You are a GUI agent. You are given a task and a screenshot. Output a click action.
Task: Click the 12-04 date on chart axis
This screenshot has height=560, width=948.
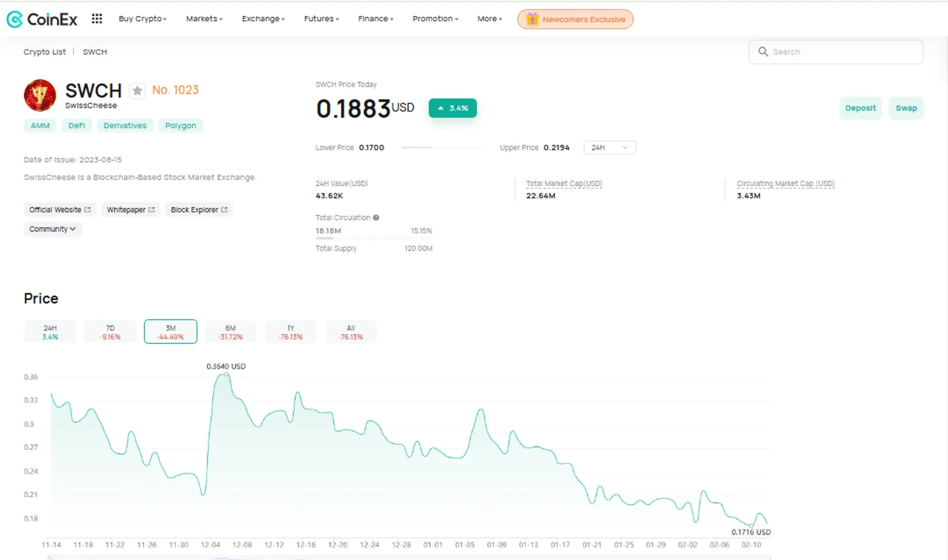point(210,545)
